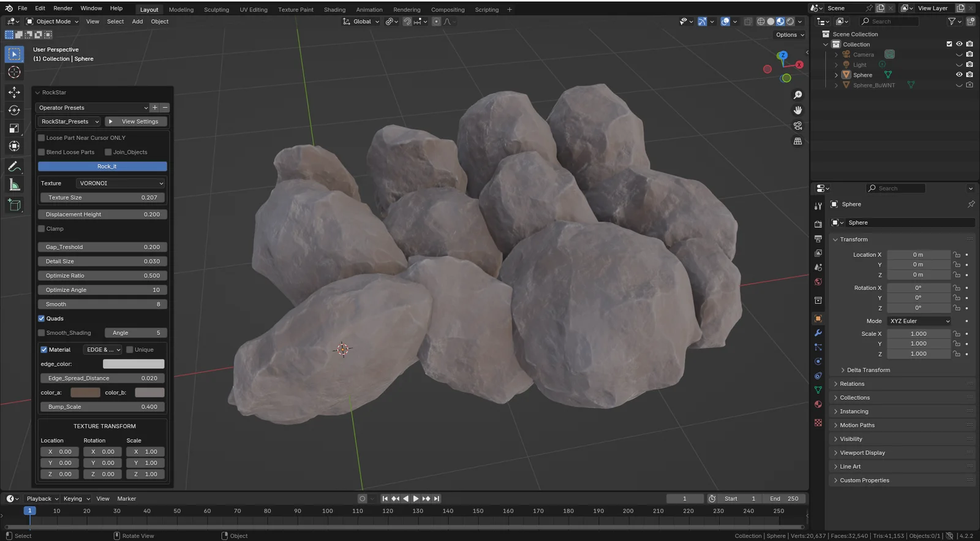This screenshot has width=980, height=541.
Task: Open the Physics properties tab
Action: click(818, 361)
